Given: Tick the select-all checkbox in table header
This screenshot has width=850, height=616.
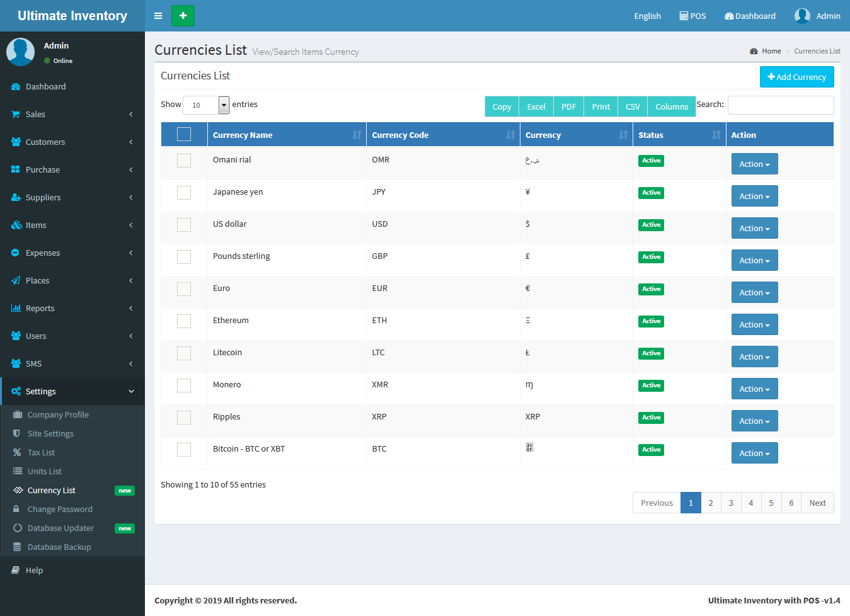Looking at the screenshot, I should point(184,134).
